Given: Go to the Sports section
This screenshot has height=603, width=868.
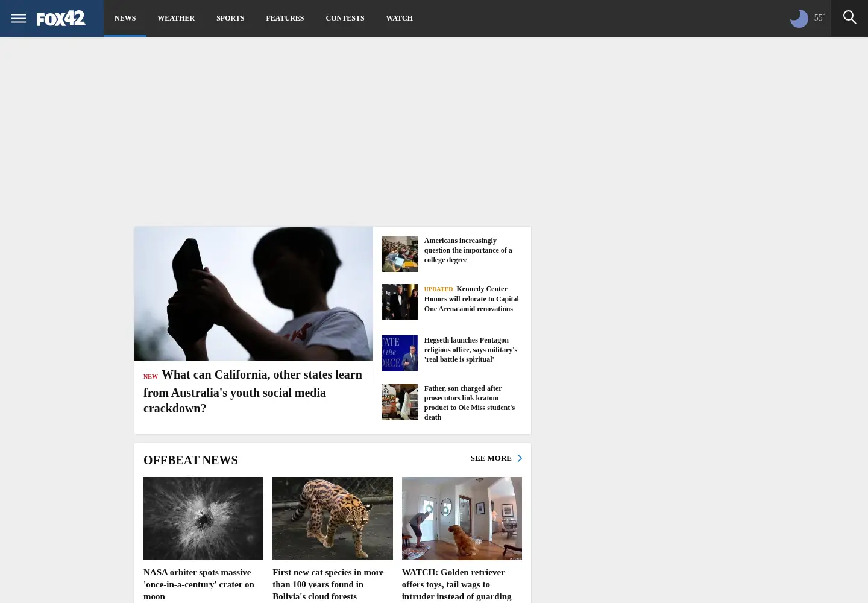Looking at the screenshot, I should pos(230,18).
